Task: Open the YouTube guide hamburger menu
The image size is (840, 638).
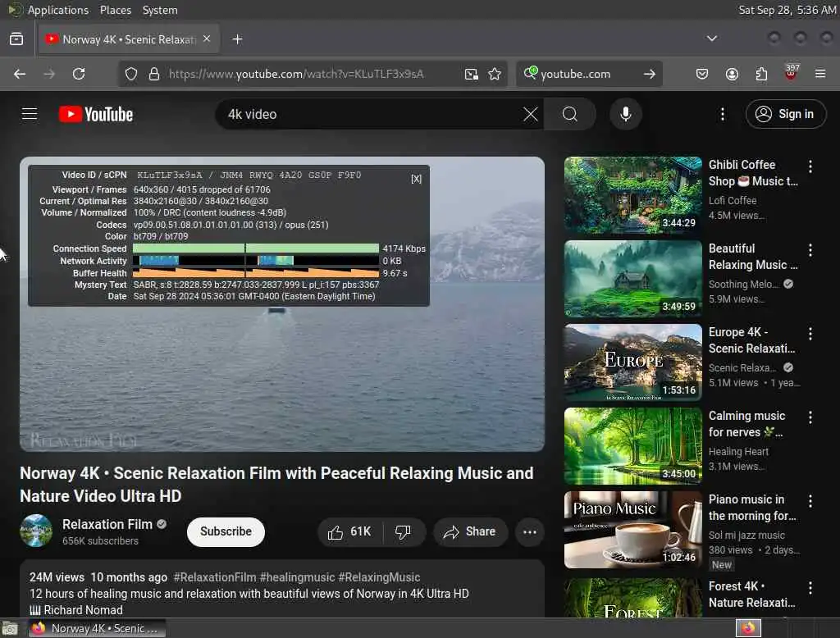Action: tap(30, 114)
